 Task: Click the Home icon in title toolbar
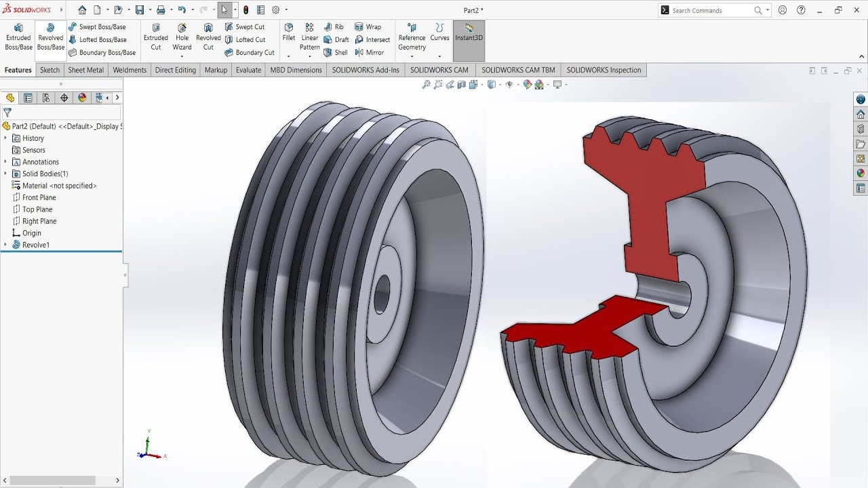tap(82, 10)
